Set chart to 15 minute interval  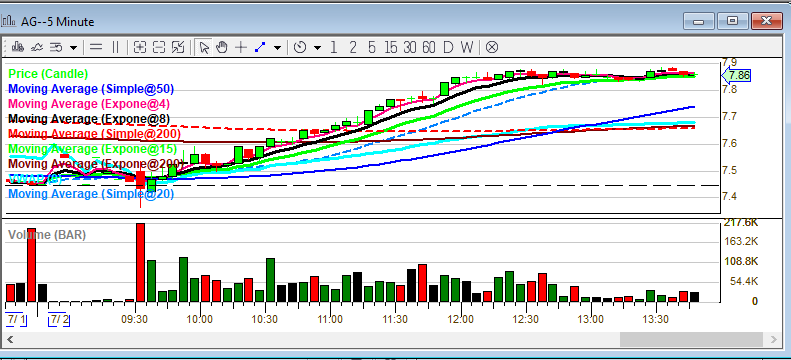pyautogui.click(x=390, y=47)
